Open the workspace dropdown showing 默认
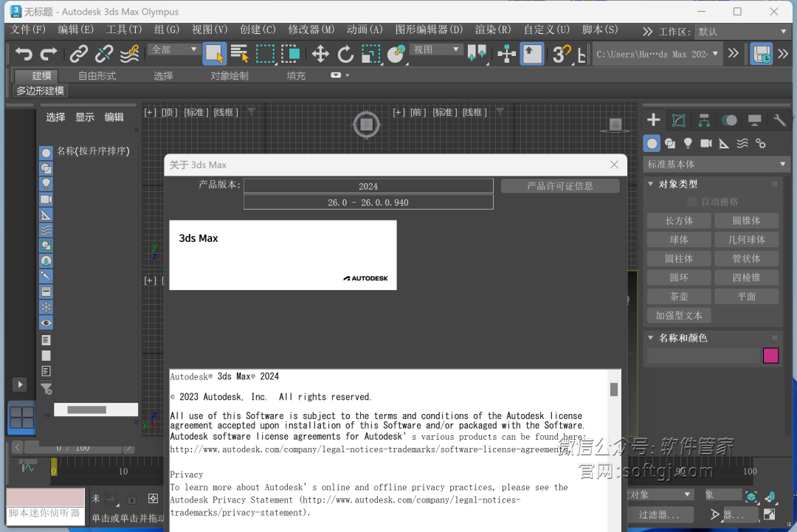This screenshot has height=532, width=797. (x=742, y=32)
